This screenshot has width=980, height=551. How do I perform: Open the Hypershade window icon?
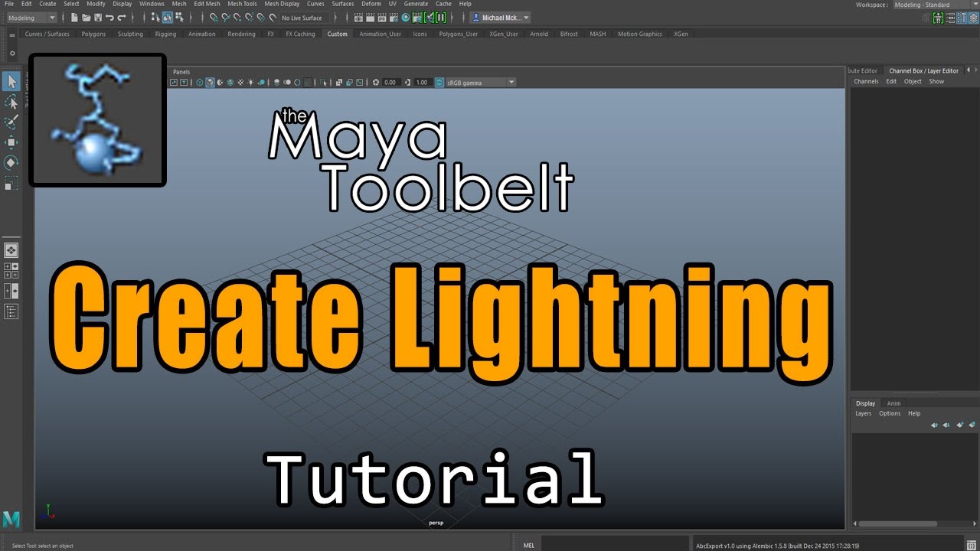[x=405, y=17]
